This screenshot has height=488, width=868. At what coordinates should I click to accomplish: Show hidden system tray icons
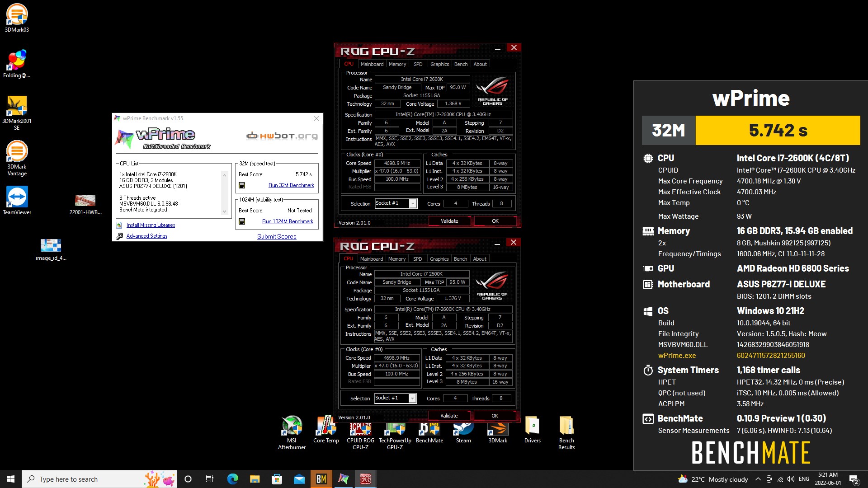[758, 479]
